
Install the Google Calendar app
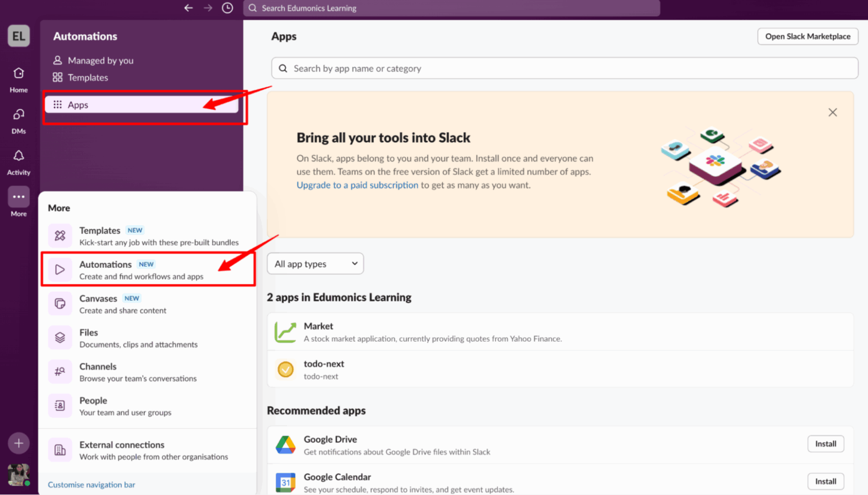point(826,481)
